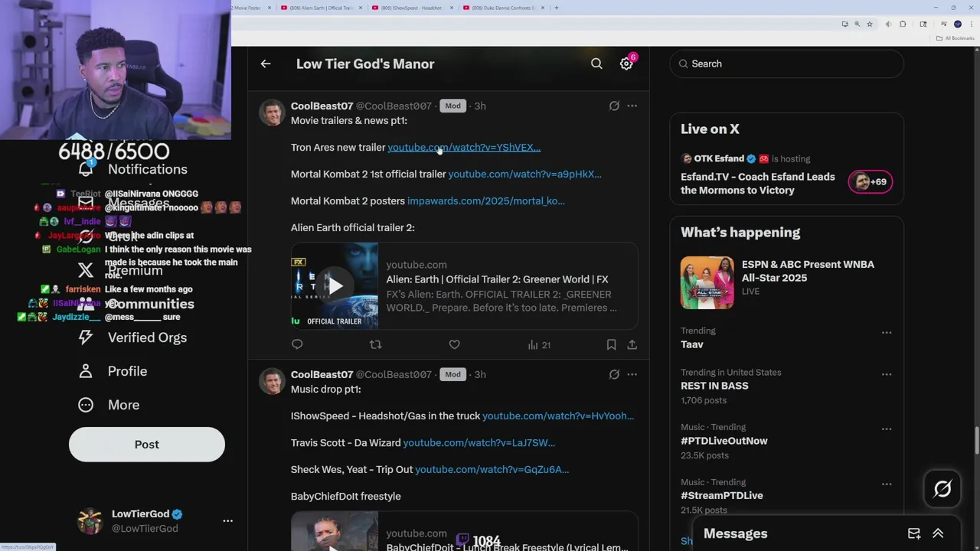
Task: Click the Post button
Action: 147,444
